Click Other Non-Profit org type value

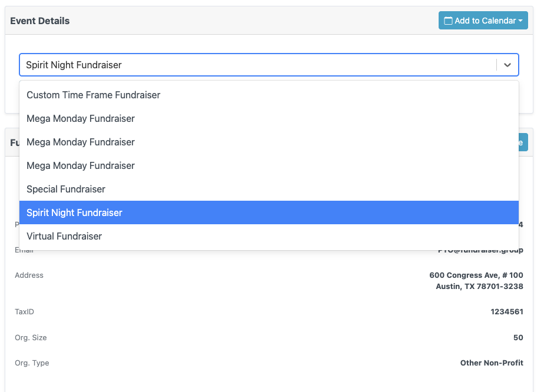point(492,363)
